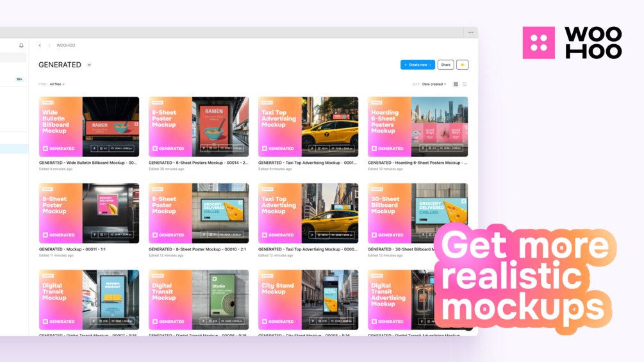Expand the GENERATED folder dropdown

(x=89, y=65)
